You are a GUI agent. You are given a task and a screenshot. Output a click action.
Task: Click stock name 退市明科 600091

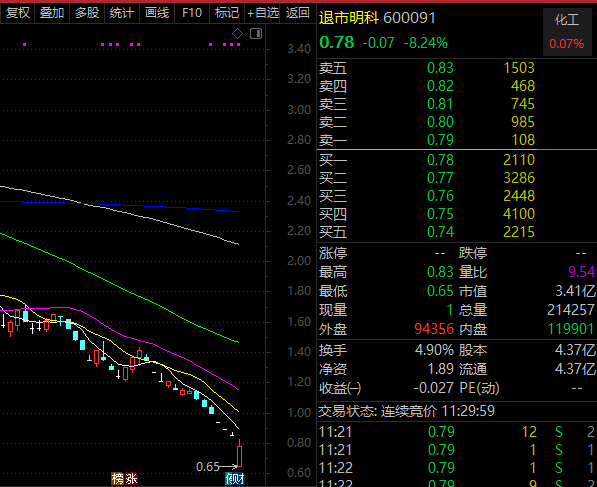pyautogui.click(x=377, y=18)
